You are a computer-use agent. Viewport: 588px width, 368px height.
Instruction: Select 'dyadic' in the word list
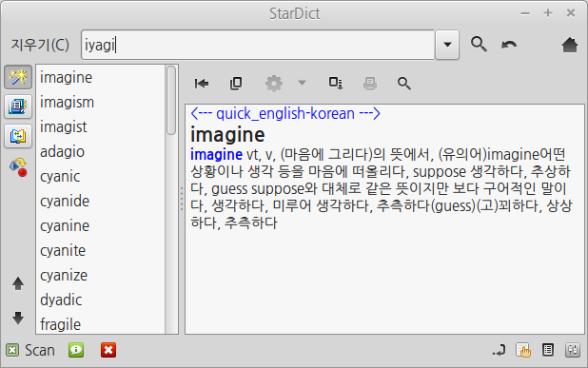tap(101, 300)
